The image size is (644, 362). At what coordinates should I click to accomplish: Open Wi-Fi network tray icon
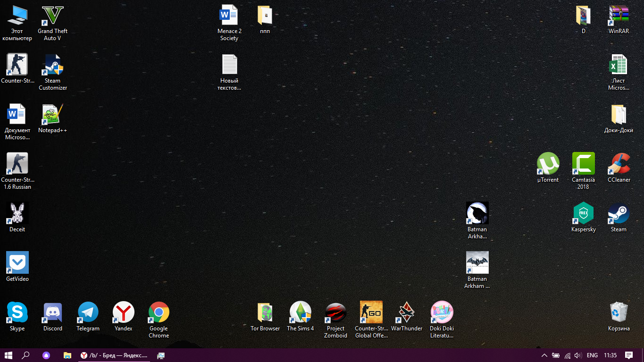568,355
